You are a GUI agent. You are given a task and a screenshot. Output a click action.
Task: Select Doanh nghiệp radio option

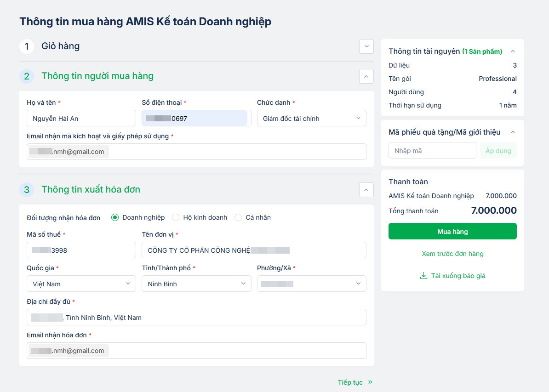click(115, 217)
